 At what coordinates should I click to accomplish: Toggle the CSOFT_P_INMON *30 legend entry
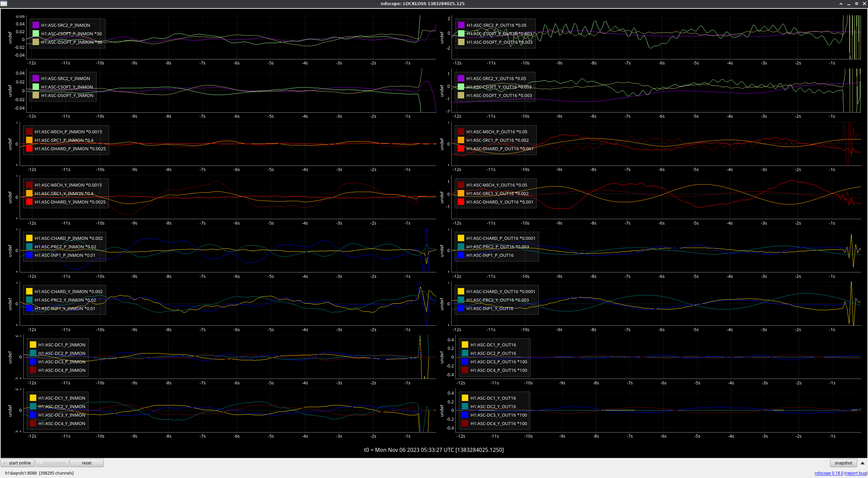point(71,34)
